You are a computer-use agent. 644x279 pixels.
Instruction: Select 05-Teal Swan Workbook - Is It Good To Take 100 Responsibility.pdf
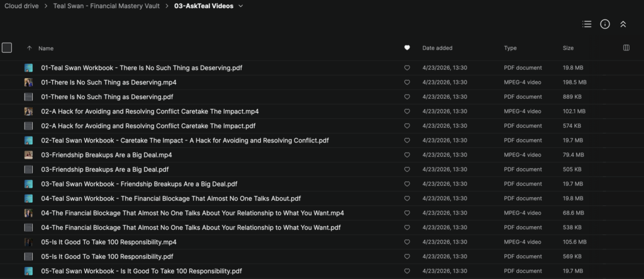tap(142, 271)
